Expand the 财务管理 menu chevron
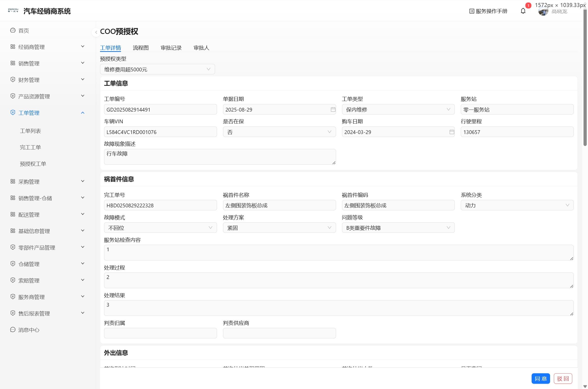Viewport: 588px width, 389px height. coord(83,80)
